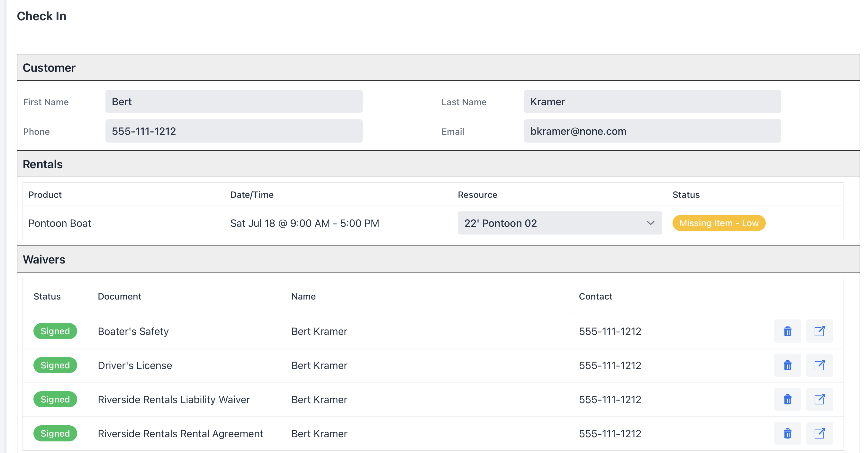The width and height of the screenshot is (868, 453).
Task: Click Signed badge for Boater's Safety
Action: tap(55, 331)
